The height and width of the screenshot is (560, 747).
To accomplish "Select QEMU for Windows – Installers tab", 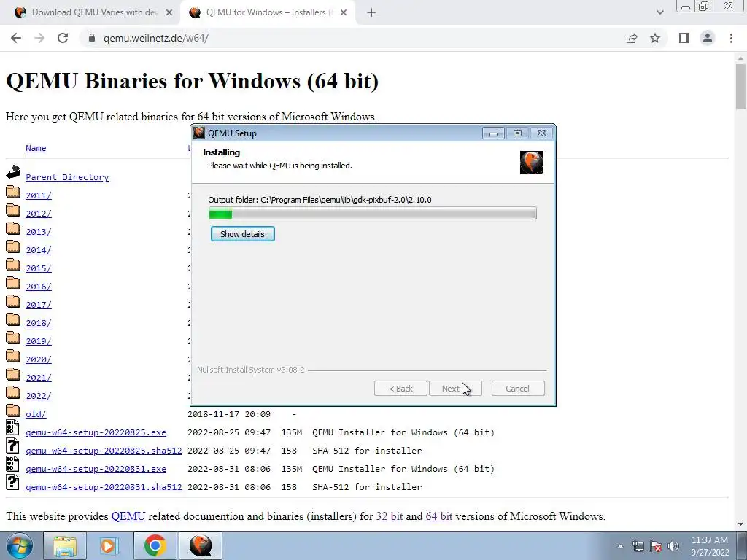I will [269, 12].
